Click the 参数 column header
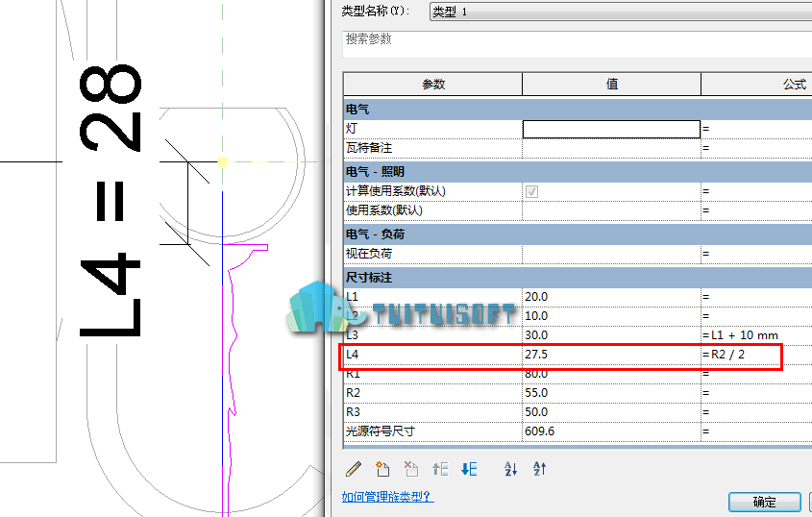This screenshot has width=812, height=517. (433, 85)
